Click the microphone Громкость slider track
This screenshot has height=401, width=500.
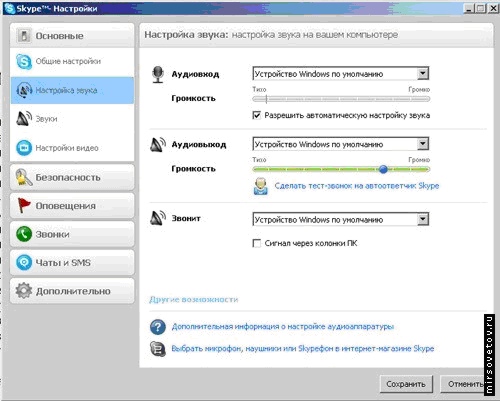coord(341,99)
